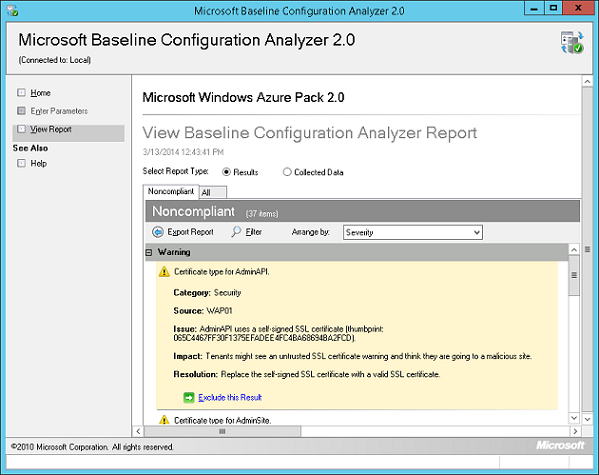Click the results list scroll up arrow
The height and width of the screenshot is (475, 599).
574,250
